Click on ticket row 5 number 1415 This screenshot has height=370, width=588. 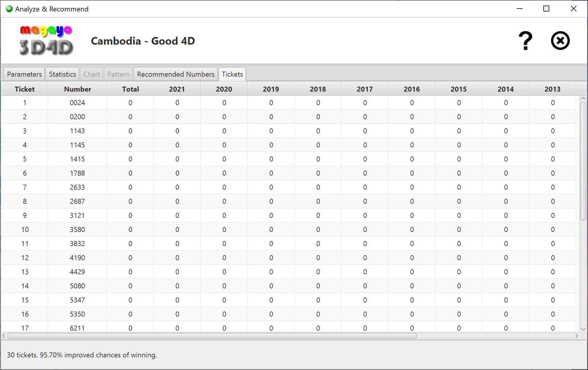click(77, 159)
